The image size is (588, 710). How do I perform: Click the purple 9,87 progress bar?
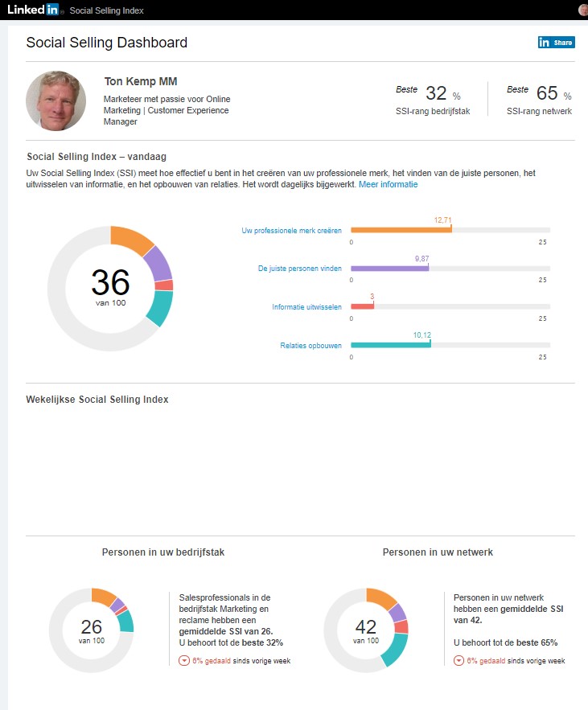(x=390, y=268)
